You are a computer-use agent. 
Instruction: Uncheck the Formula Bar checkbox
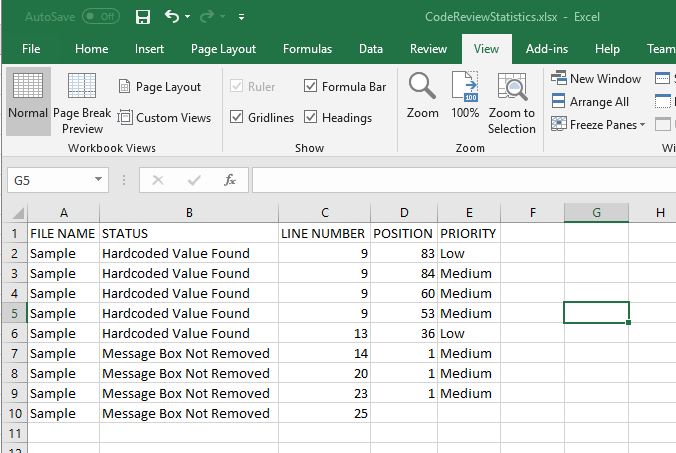[311, 87]
